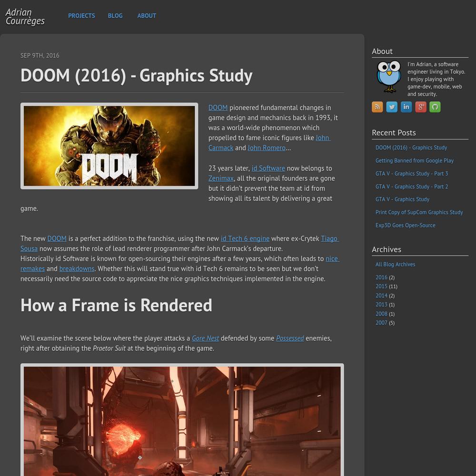This screenshot has height=476, width=476.
Task: Open the 2013 archive
Action: pyautogui.click(x=381, y=305)
